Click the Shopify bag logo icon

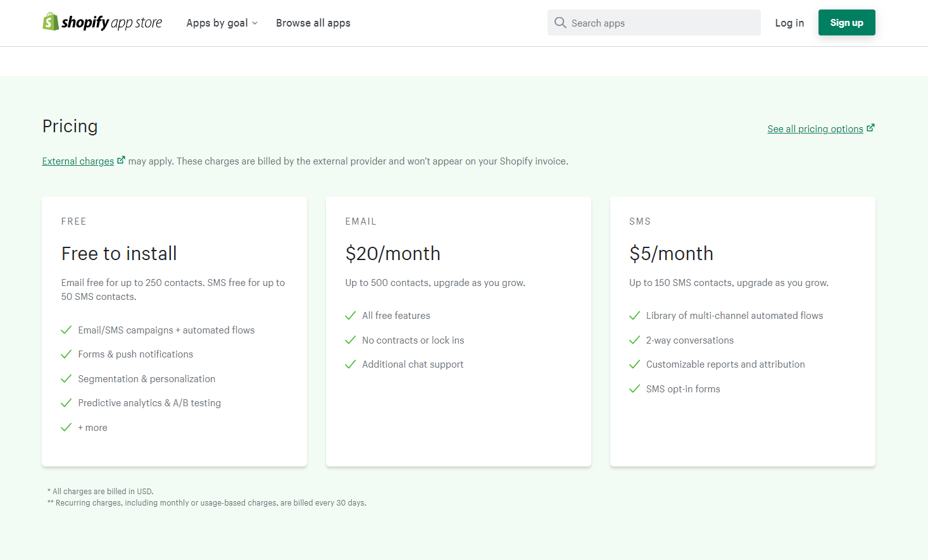pos(51,22)
